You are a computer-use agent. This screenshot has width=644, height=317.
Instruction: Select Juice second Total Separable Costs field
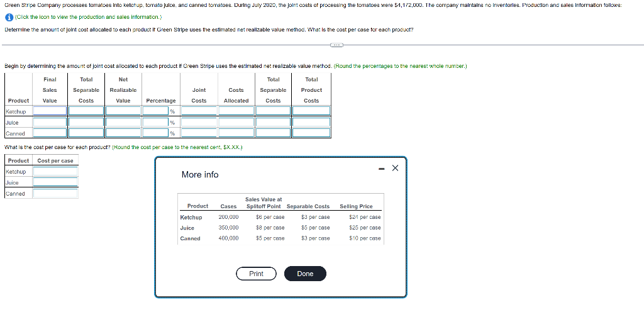tap(273, 122)
